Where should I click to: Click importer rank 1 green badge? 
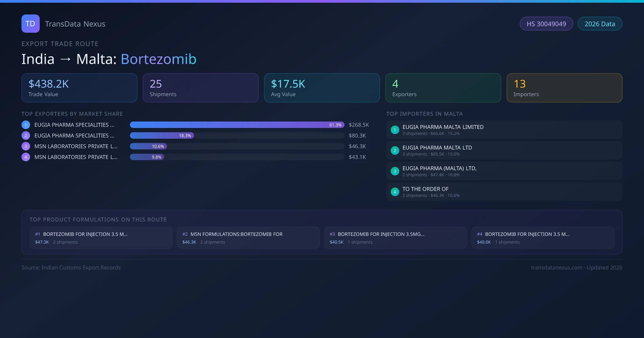pyautogui.click(x=395, y=130)
